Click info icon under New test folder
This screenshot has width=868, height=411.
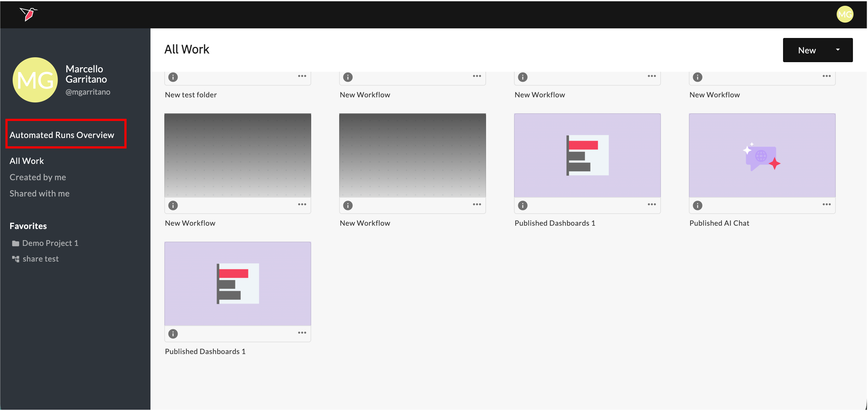point(173,77)
